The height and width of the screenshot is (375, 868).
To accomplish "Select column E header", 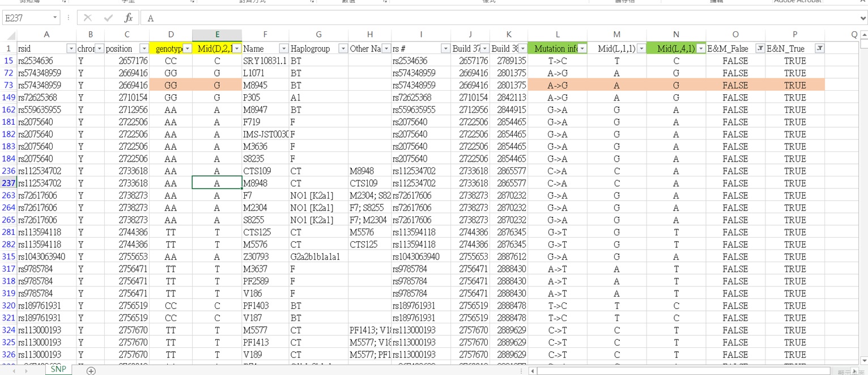I will (x=217, y=35).
